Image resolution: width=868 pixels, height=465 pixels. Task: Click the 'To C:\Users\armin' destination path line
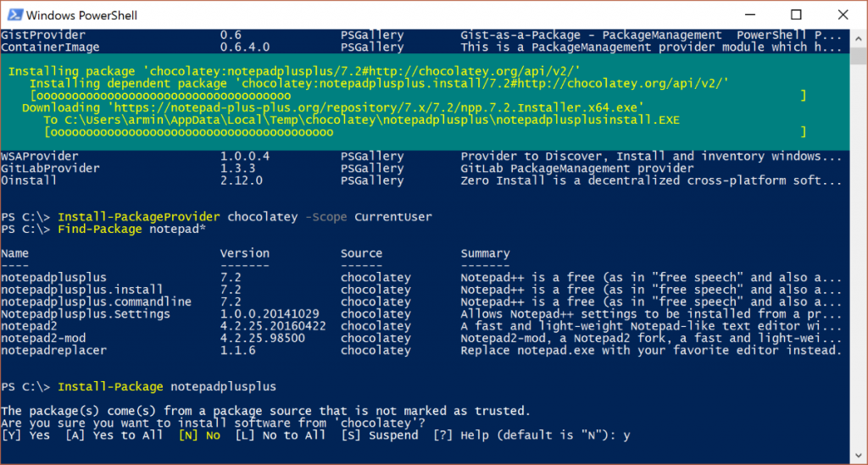pyautogui.click(x=361, y=120)
